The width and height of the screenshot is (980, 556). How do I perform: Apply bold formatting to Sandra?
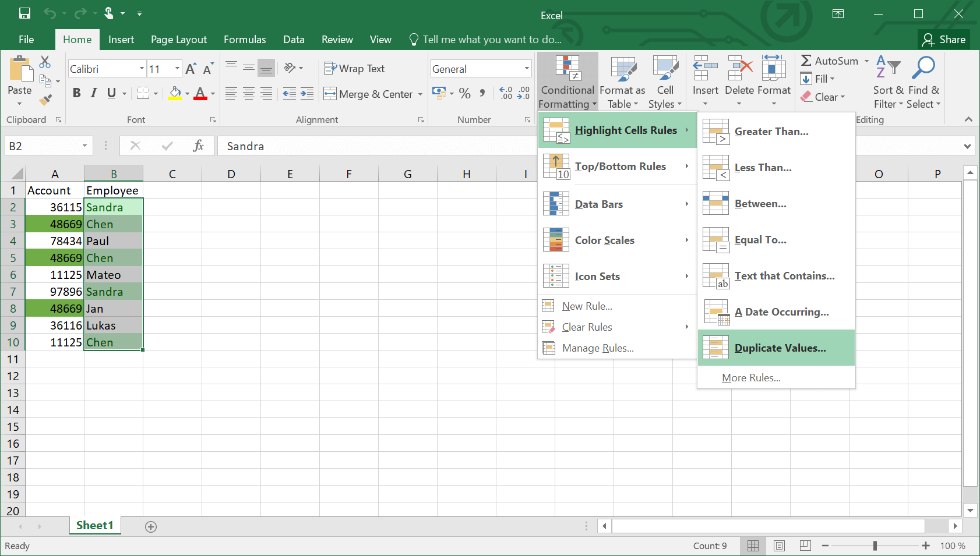(x=76, y=92)
